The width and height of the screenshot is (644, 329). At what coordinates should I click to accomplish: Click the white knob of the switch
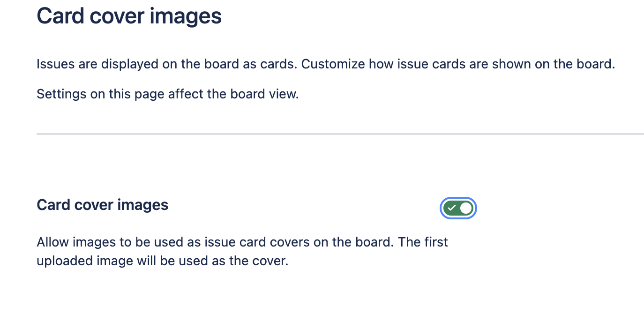click(x=465, y=208)
